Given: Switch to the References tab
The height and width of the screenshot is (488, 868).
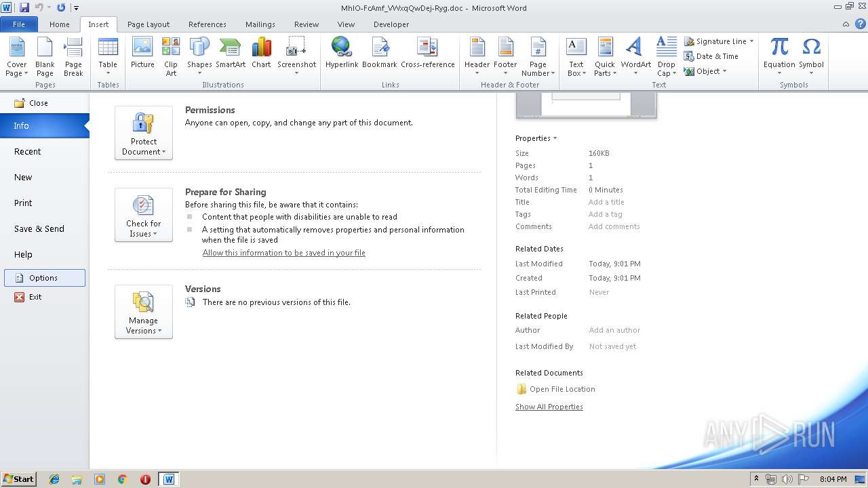Looking at the screenshot, I should coord(208,24).
